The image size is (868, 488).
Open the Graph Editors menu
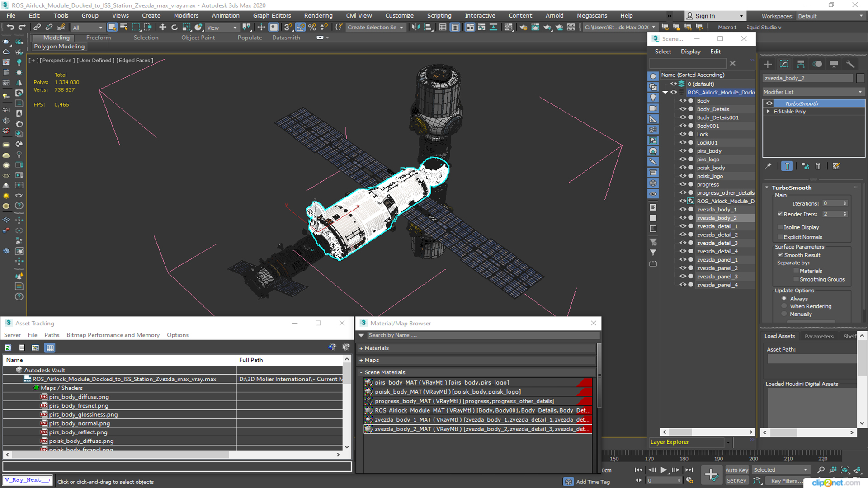[272, 15]
